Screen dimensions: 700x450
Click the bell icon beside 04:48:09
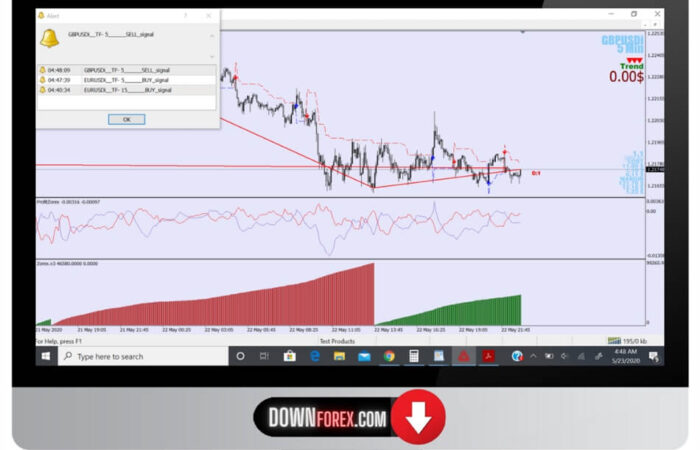tap(42, 70)
